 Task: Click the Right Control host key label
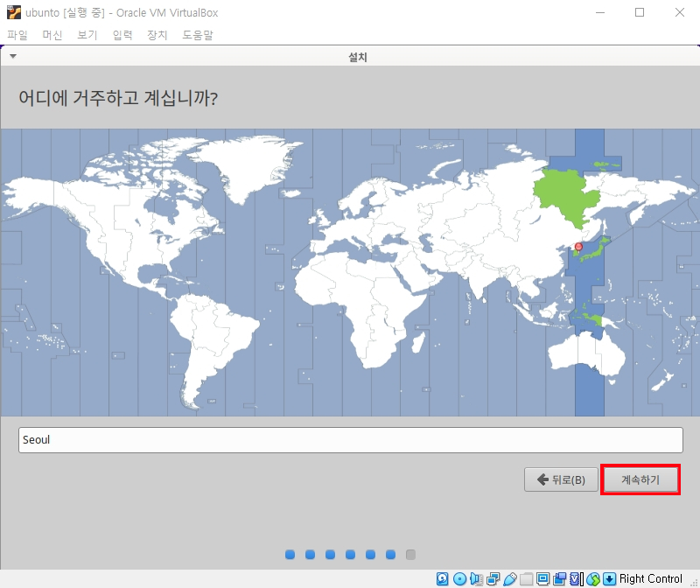click(650, 579)
